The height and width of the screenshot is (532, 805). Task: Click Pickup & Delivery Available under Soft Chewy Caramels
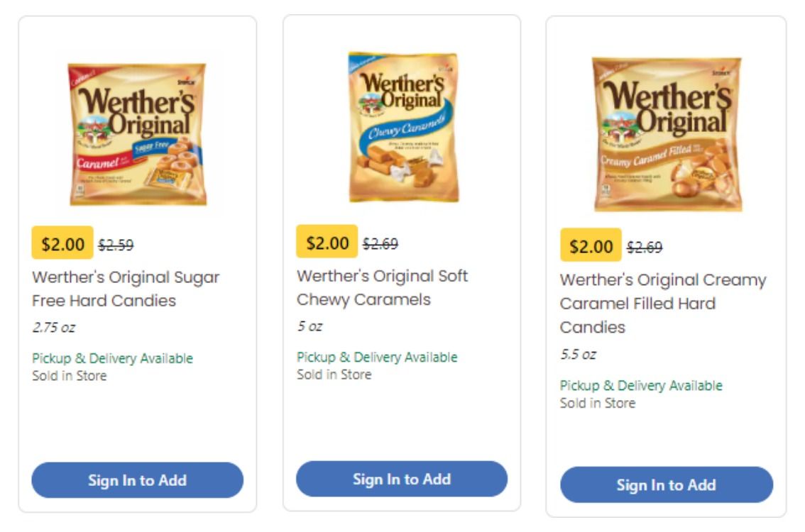tap(377, 358)
